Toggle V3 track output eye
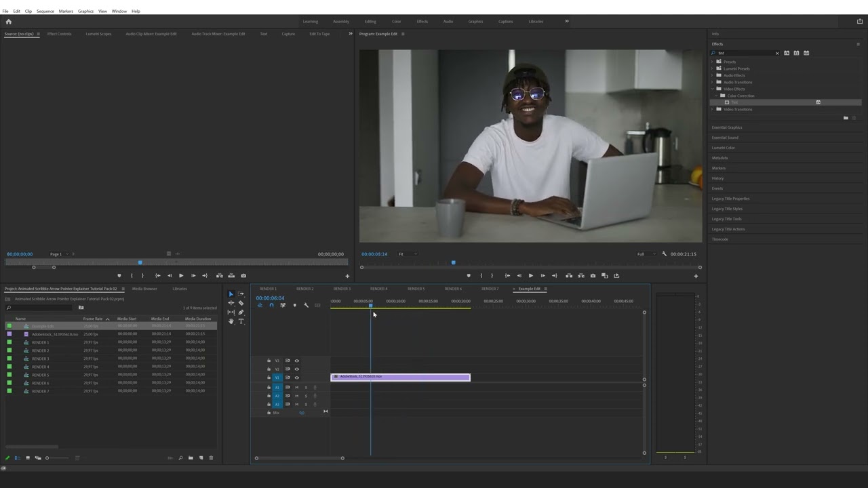 296,361
